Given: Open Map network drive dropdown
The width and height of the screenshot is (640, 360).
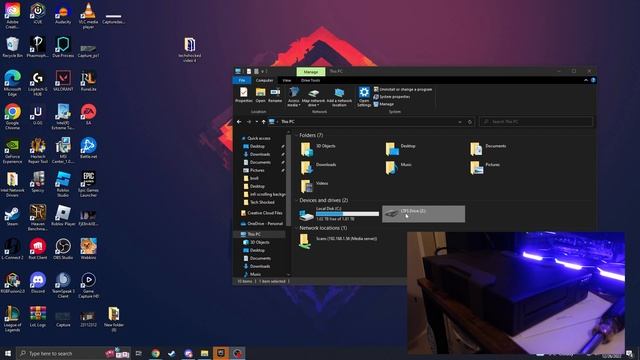Looking at the screenshot, I should coord(313,97).
